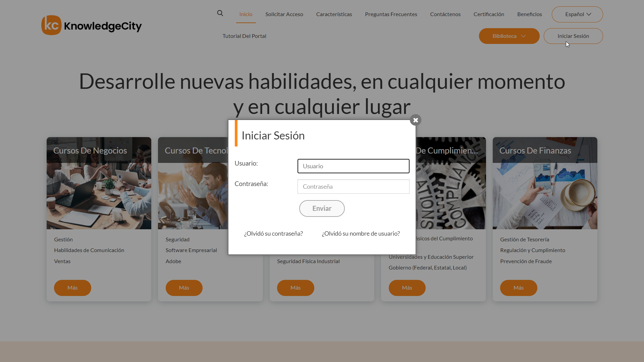Open the Español language dropdown
Image resolution: width=644 pixels, height=362 pixels.
pyautogui.click(x=577, y=14)
